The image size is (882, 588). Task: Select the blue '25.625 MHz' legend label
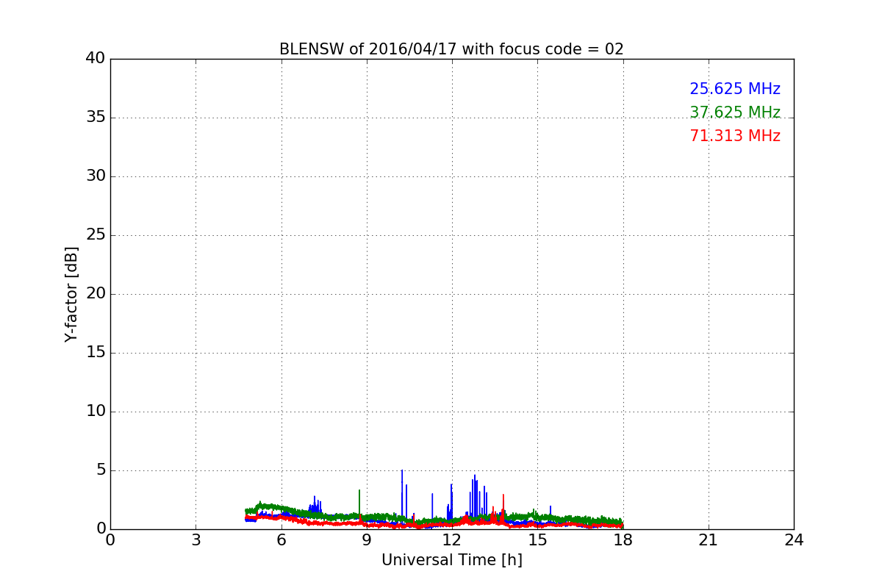[735, 89]
